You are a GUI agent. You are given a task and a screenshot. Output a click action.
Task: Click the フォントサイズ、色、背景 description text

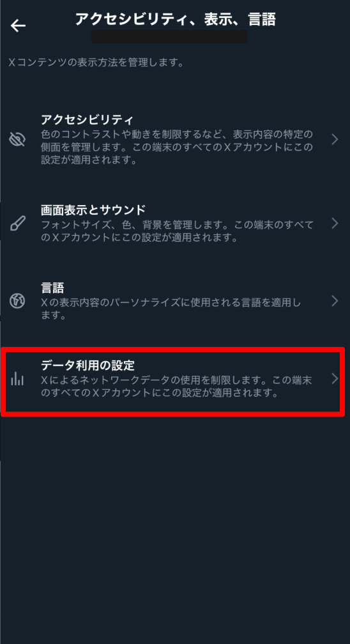click(177, 231)
